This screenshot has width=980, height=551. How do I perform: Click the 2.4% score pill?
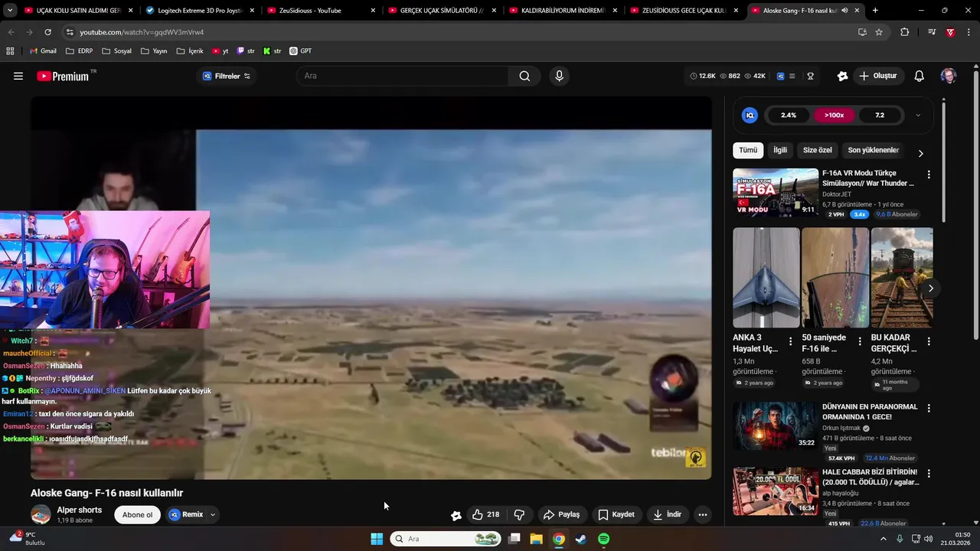pyautogui.click(x=789, y=116)
